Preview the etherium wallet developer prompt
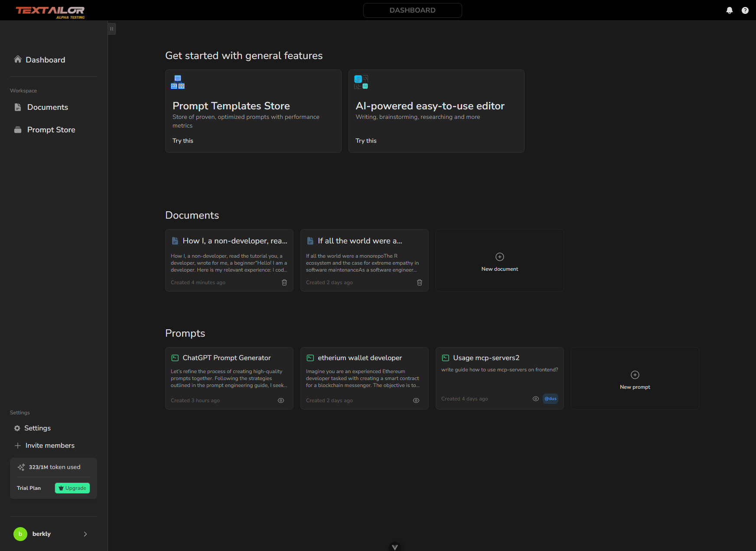 tap(416, 400)
